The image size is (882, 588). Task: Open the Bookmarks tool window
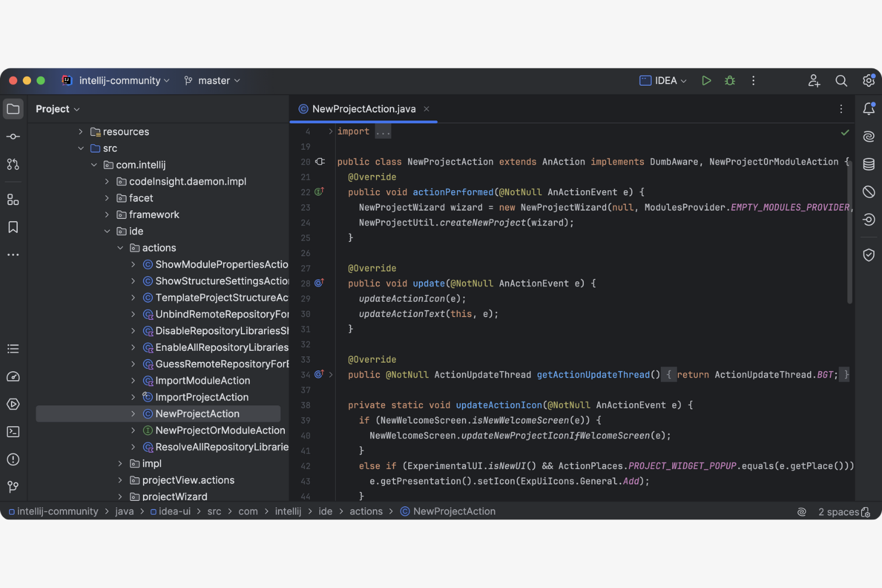13,227
